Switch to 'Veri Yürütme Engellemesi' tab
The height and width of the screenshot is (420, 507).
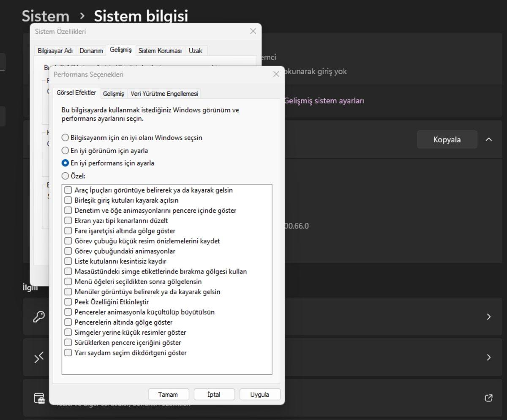coord(164,94)
